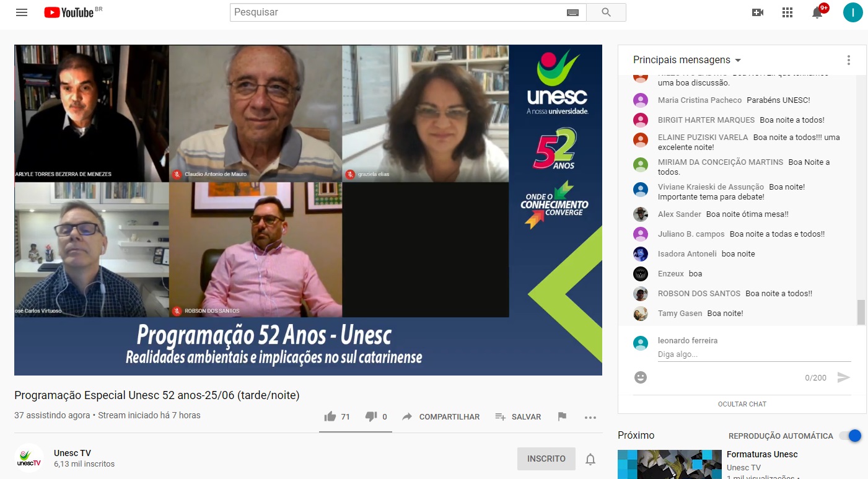Click the BIRGIT HARTER MARQUES chat name
This screenshot has width=868, height=479.
click(706, 120)
